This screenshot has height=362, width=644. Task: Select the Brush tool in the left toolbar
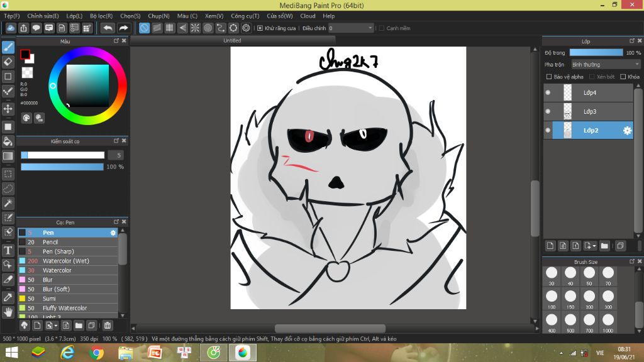(x=8, y=47)
